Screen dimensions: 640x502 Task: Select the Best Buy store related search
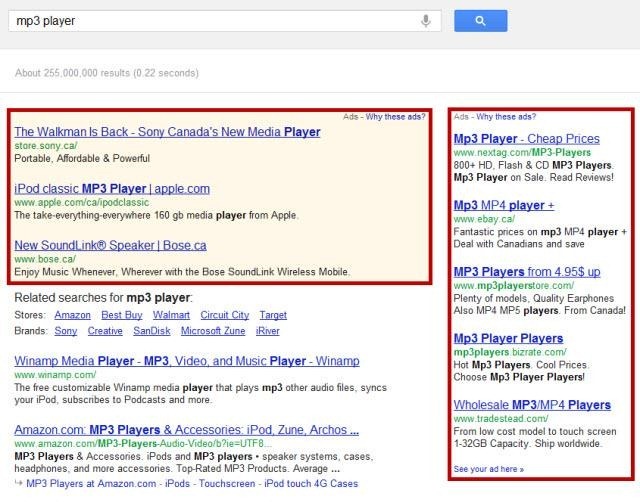tap(121, 315)
